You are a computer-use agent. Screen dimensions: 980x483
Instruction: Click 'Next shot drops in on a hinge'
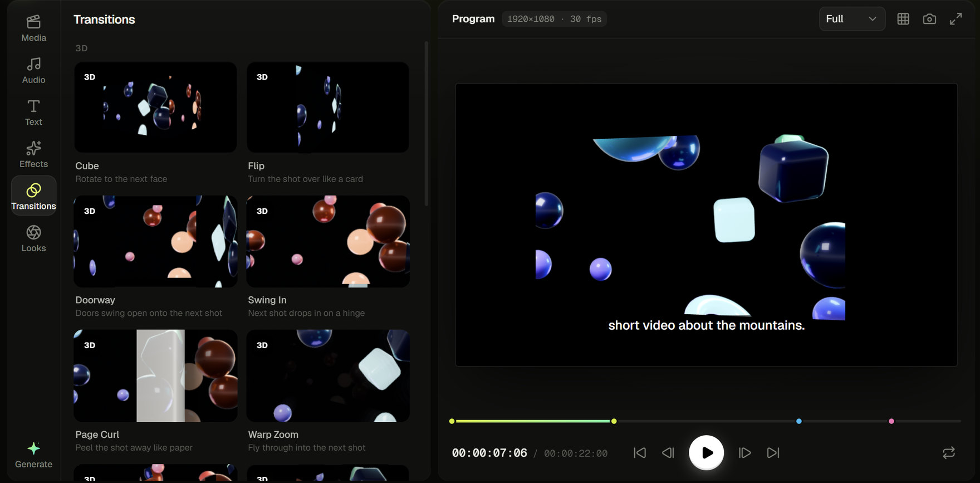click(306, 313)
